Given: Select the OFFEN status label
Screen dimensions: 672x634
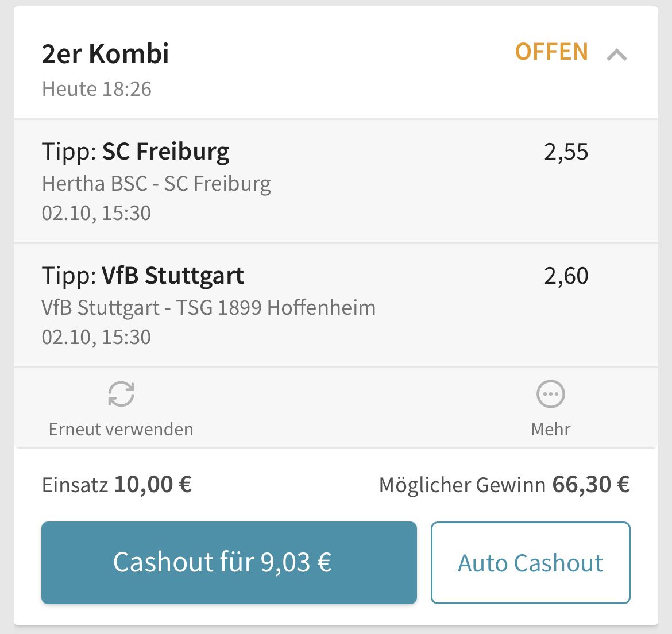Looking at the screenshot, I should pos(551,52).
